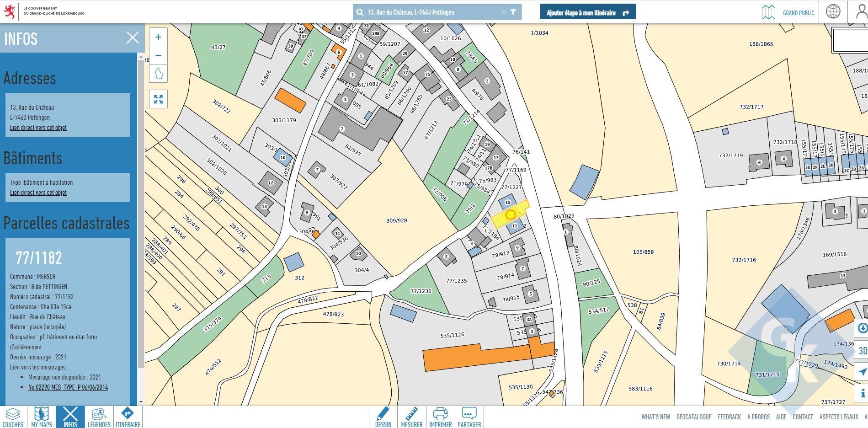Open the Couches layers tab

tap(13, 417)
